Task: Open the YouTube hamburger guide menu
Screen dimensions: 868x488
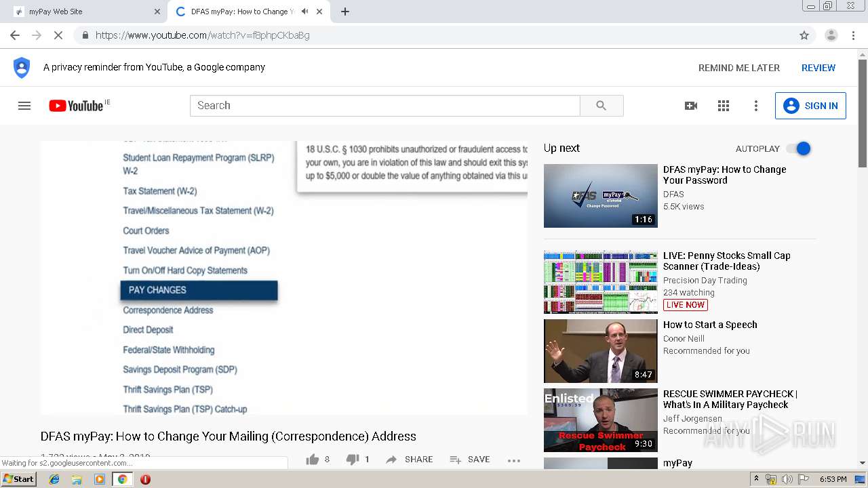Action: (x=24, y=106)
